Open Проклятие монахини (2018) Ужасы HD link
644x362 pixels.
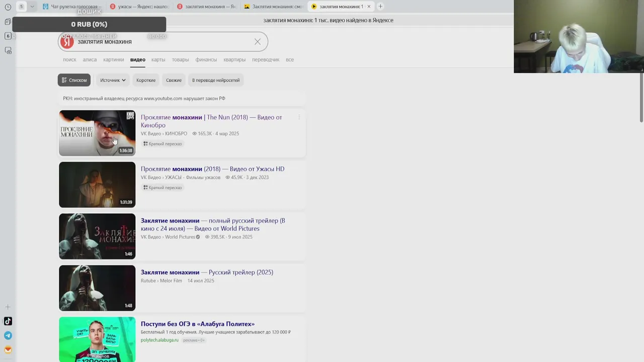click(212, 169)
